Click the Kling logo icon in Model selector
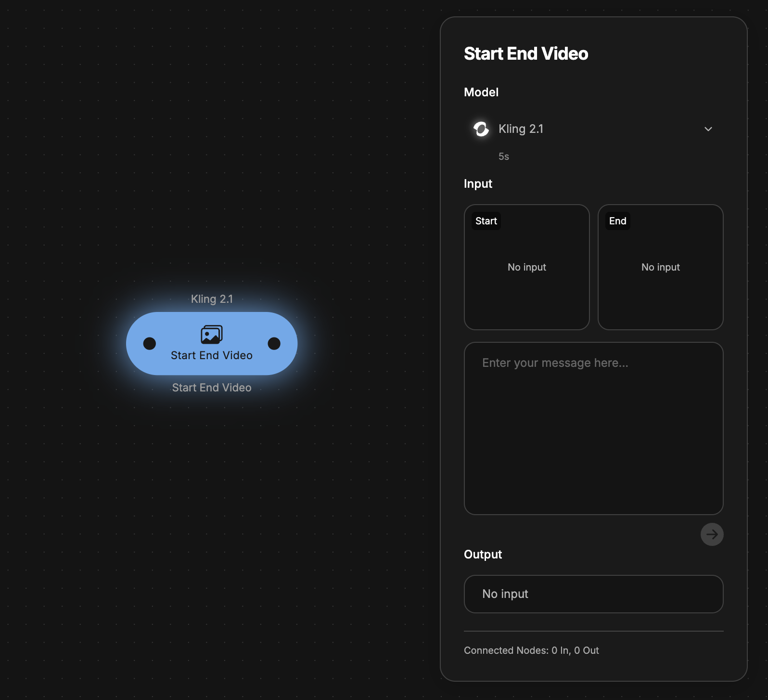 pos(481,129)
